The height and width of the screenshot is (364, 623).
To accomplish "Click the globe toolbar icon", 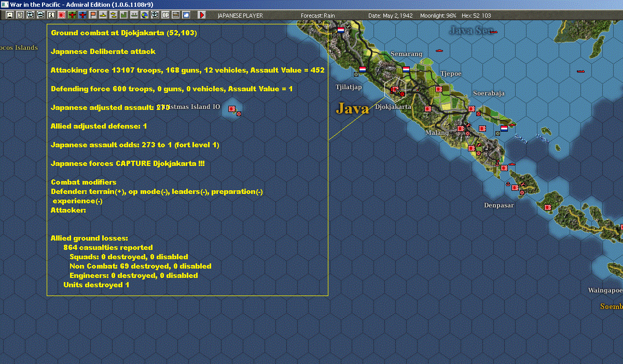I will (x=144, y=15).
